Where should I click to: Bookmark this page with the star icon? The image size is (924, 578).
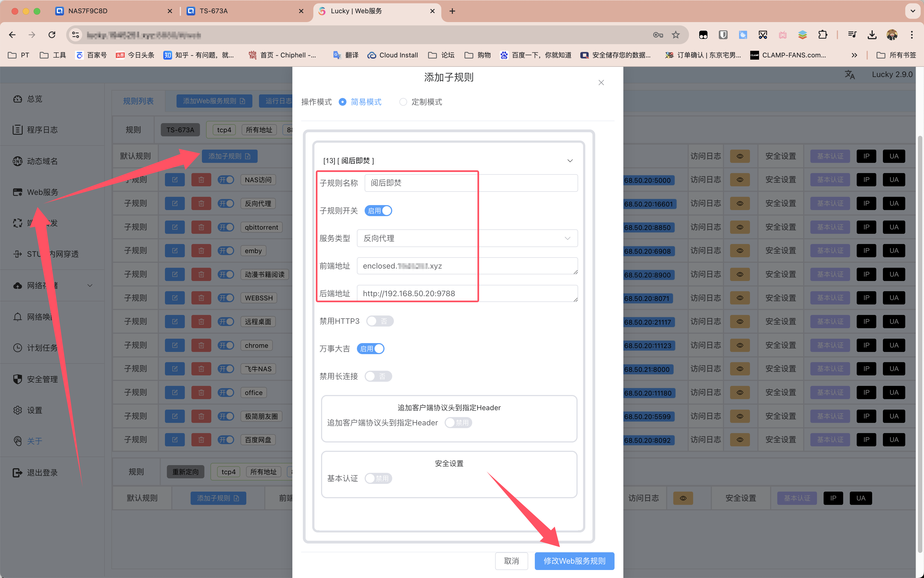click(676, 35)
